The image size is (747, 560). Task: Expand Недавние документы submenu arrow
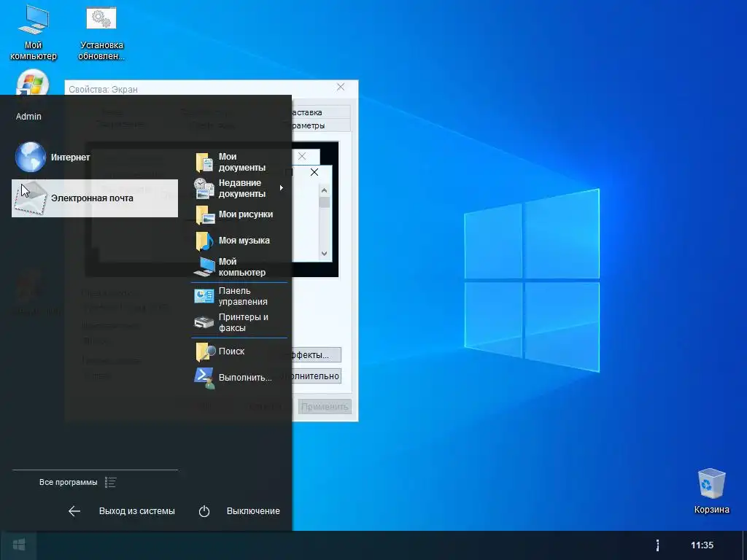coord(282,188)
